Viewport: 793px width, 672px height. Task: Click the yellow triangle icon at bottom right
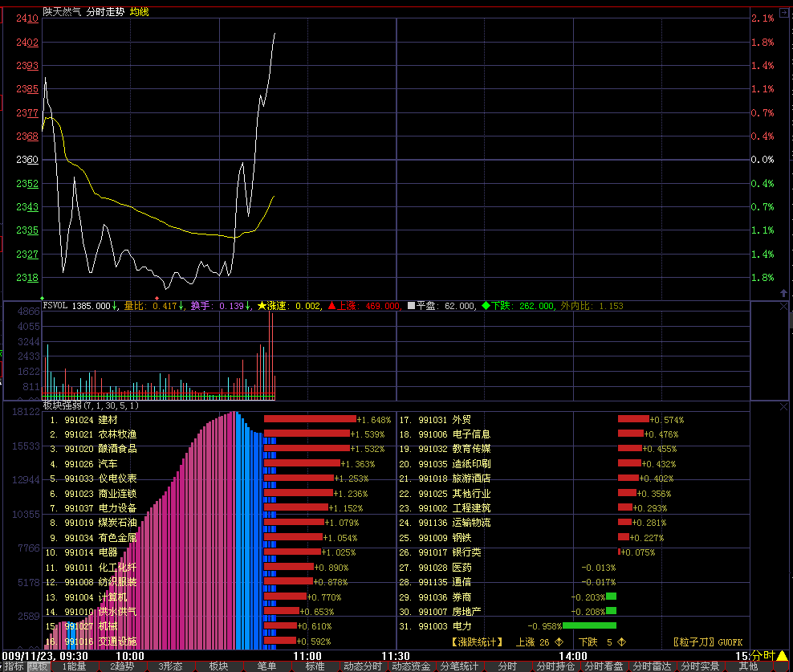[782, 656]
